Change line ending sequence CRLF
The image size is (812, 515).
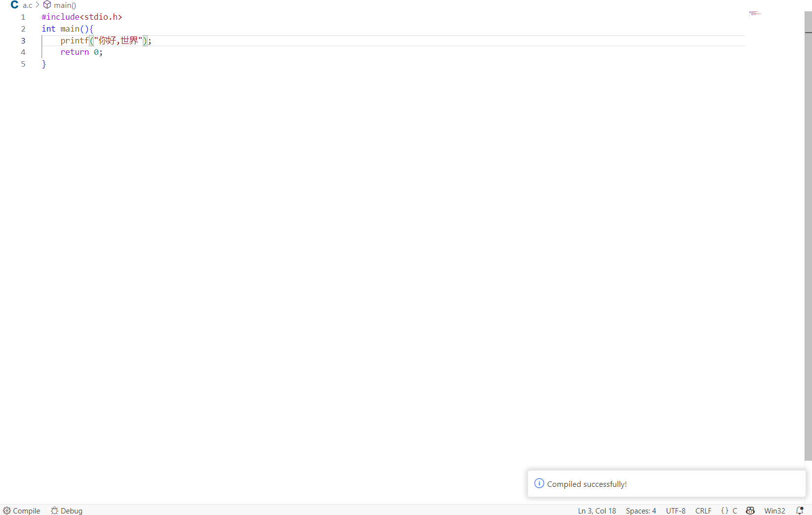(x=703, y=511)
